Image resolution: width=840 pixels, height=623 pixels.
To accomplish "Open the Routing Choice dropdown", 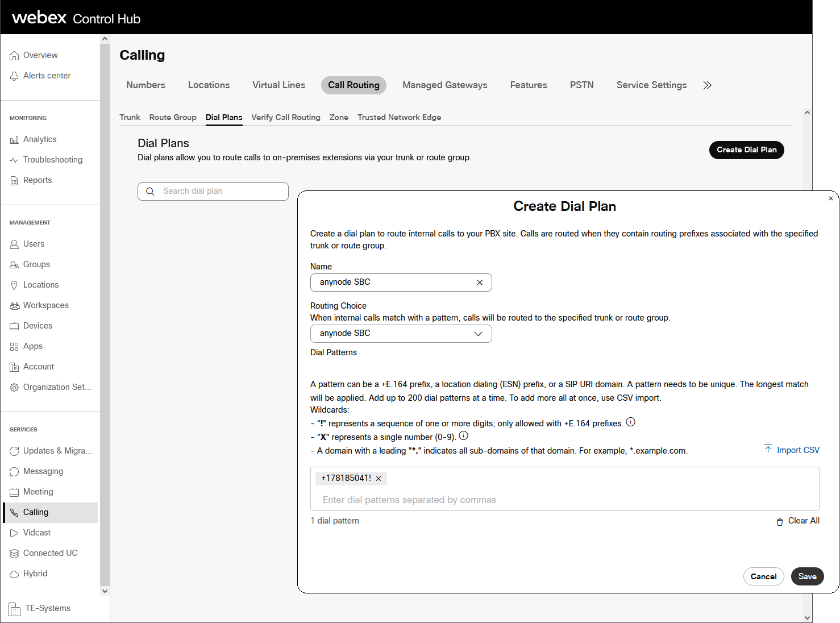I will (x=401, y=334).
